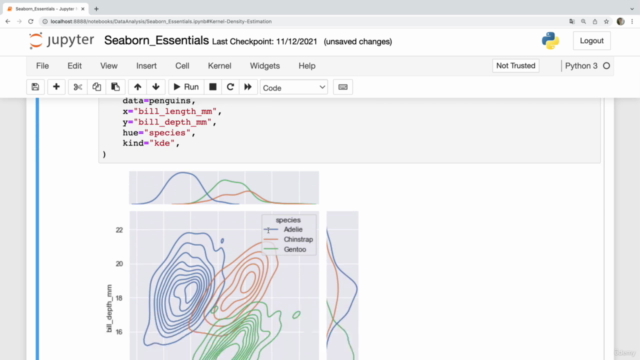Screen dimensions: 640x360
Task: Reload the page in the browser
Action: pos(31,21)
